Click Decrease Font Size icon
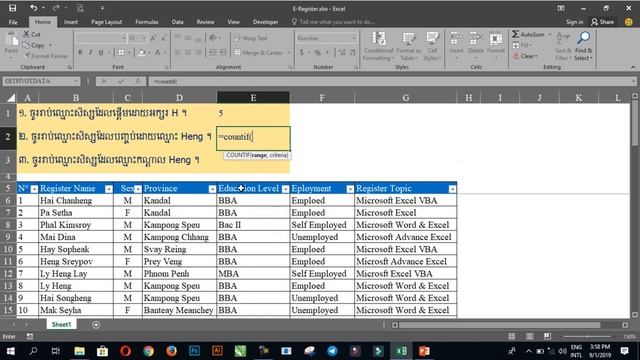This screenshot has width=640, height=360. coord(163,38)
